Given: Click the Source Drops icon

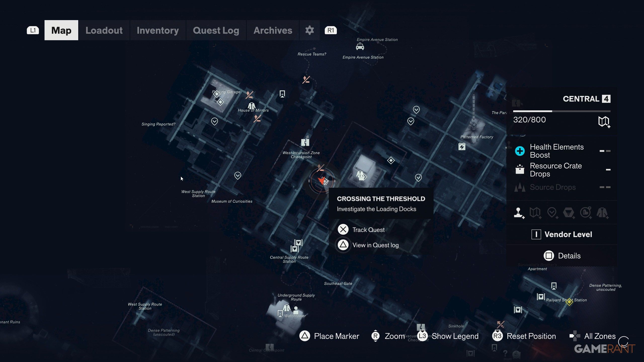Looking at the screenshot, I should click(520, 187).
